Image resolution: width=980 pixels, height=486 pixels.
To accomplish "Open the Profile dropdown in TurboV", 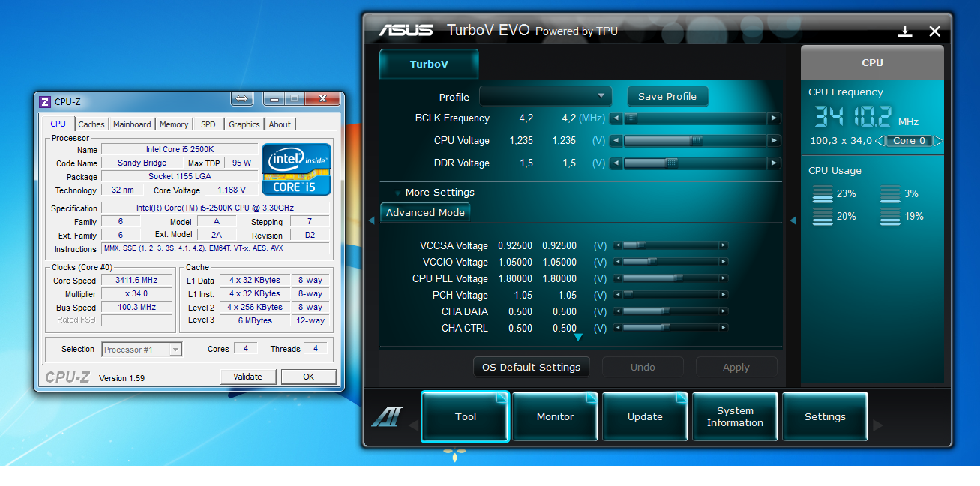I will pyautogui.click(x=545, y=96).
